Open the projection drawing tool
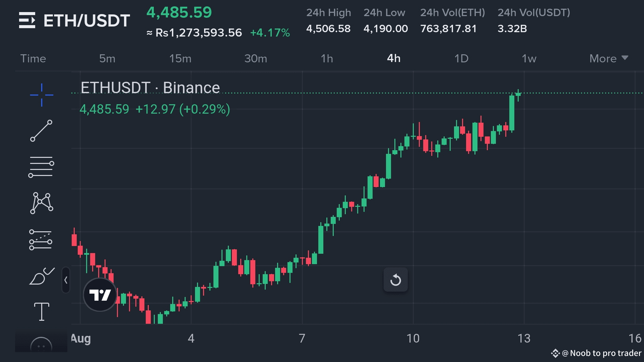Image resolution: width=644 pixels, height=362 pixels. point(41,239)
